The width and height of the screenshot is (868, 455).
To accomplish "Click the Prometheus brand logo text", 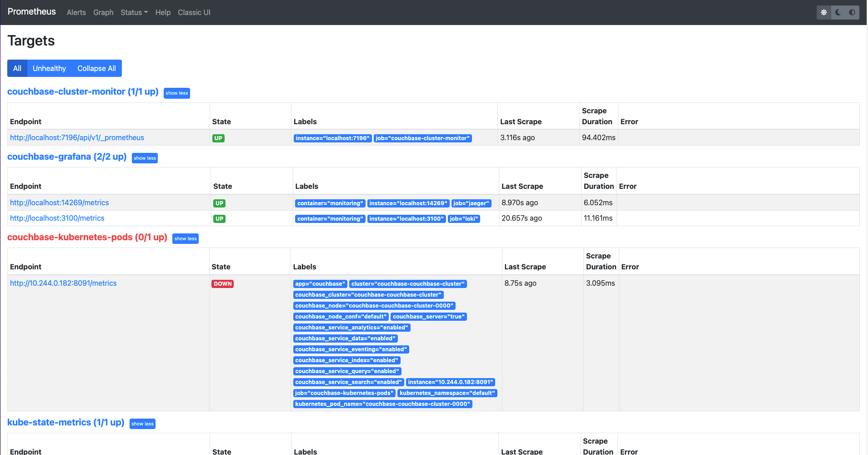I will pos(32,11).
